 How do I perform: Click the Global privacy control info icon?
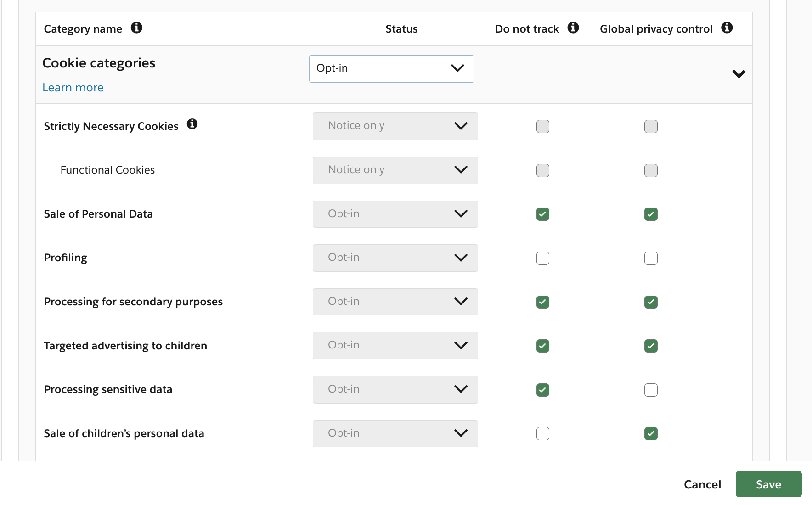(x=727, y=28)
